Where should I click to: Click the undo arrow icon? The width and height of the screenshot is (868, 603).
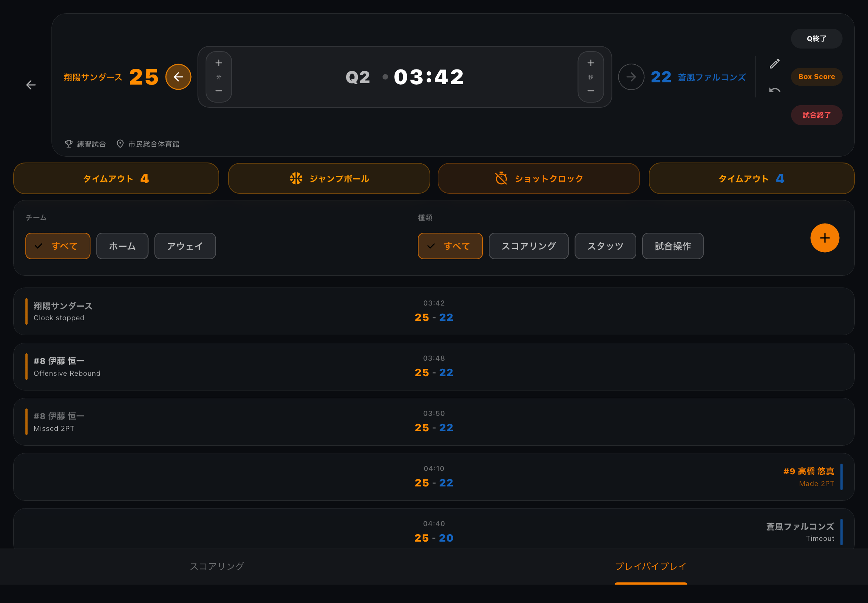pyautogui.click(x=774, y=90)
